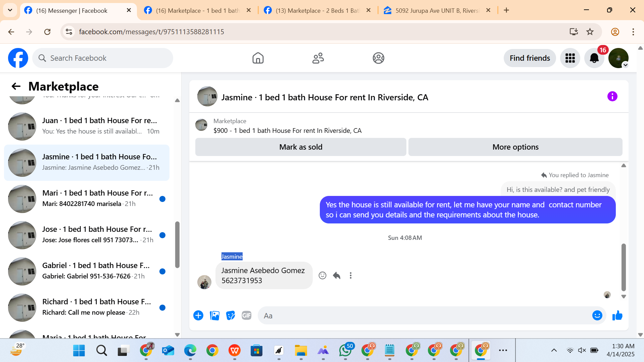This screenshot has height=362, width=644.
Task: Open Jasmine's chat header title
Action: (325, 97)
